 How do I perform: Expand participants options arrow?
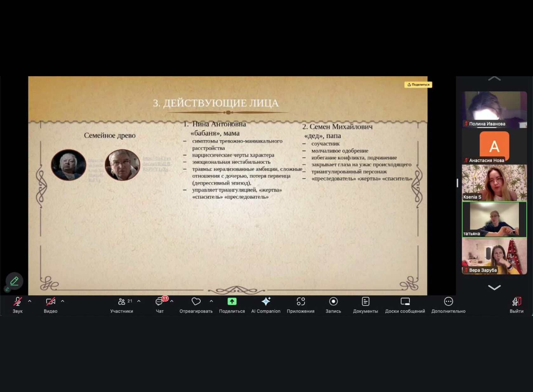pyautogui.click(x=139, y=301)
